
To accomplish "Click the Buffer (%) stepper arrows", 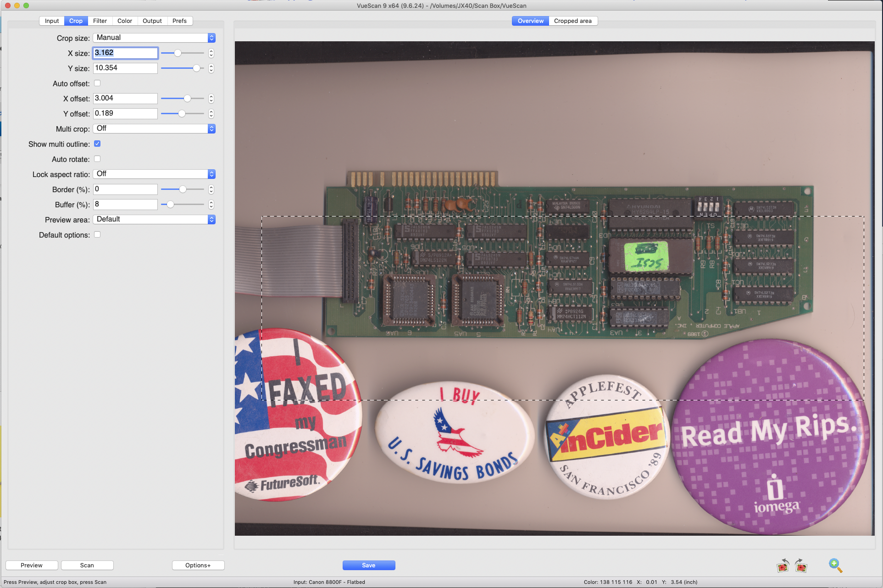I will (x=211, y=205).
